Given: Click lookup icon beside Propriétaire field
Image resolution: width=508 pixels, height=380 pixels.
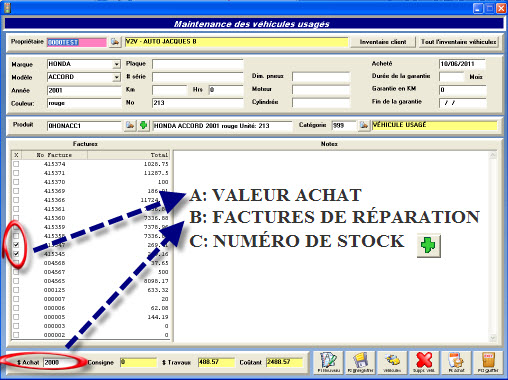Looking at the screenshot, I should (115, 42).
